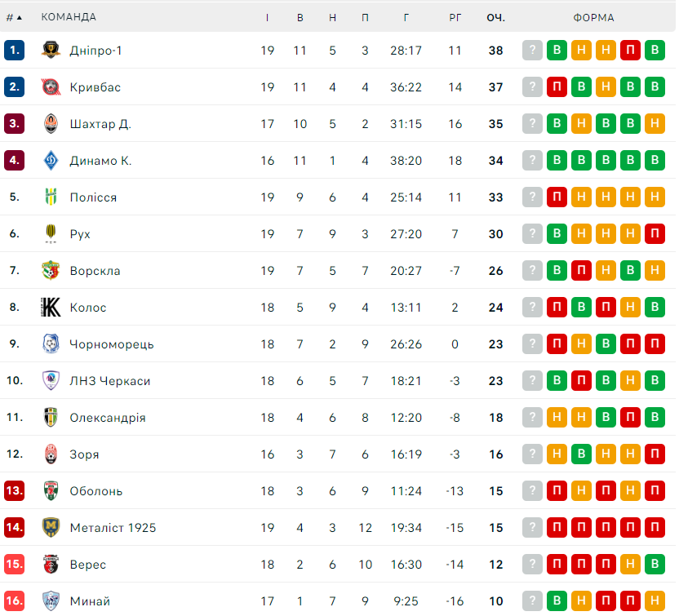Click the Динамо К. club emblem
679x616 pixels.
pyautogui.click(x=51, y=161)
